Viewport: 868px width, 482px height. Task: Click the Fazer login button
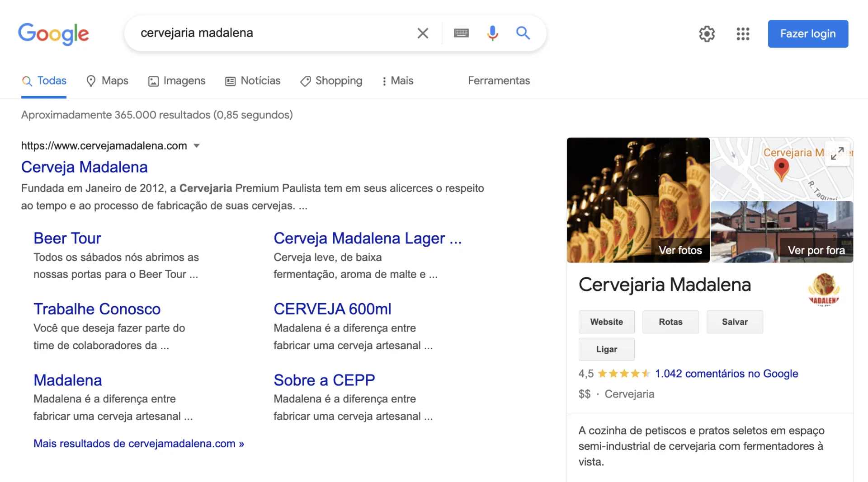[808, 34]
